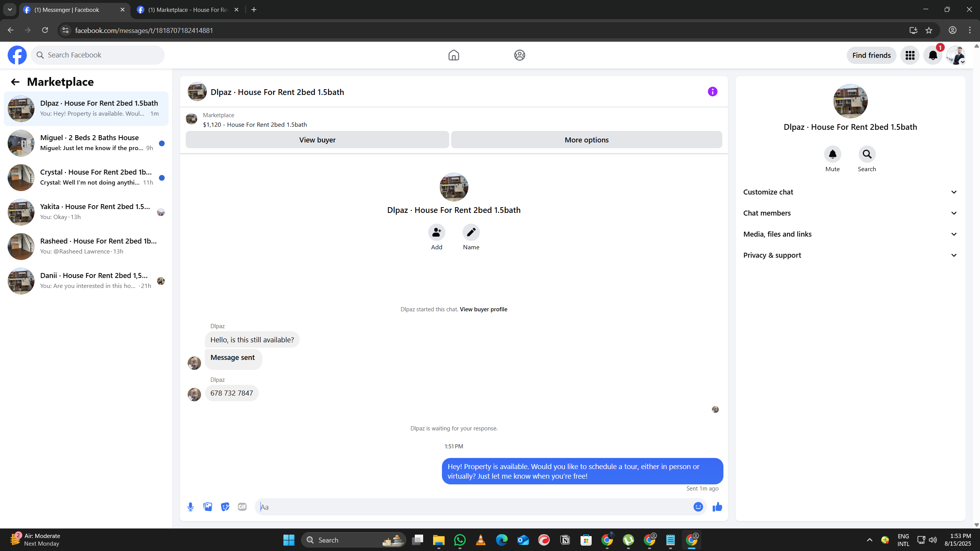
Task: Open WhatsApp from the taskbar
Action: (460, 540)
